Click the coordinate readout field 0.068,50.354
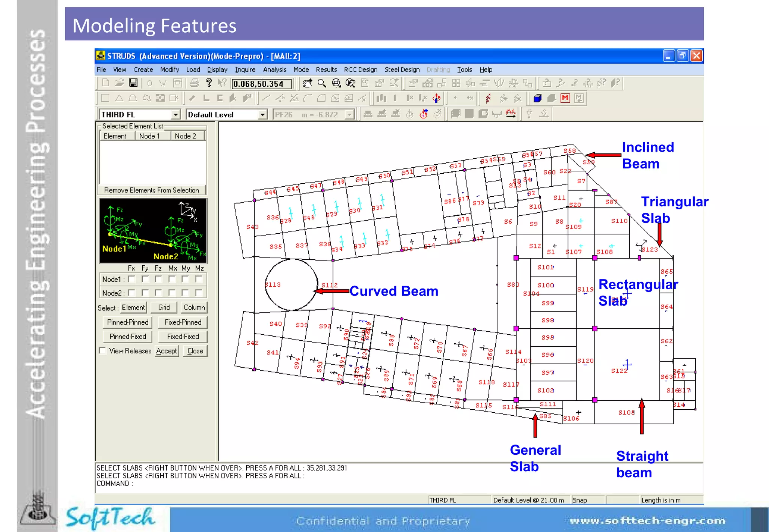Image resolution: width=769 pixels, height=532 pixels. pyautogui.click(x=261, y=84)
